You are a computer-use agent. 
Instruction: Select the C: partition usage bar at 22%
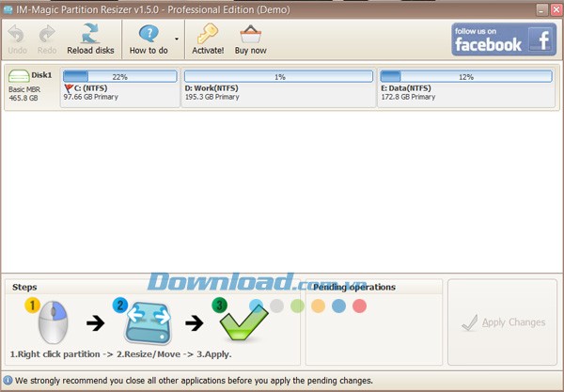click(x=119, y=76)
